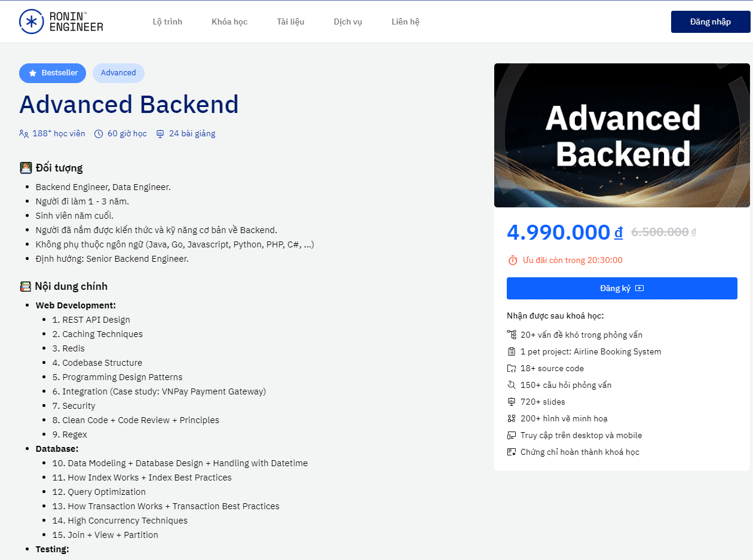Click icon beside 20+ vấn đề khó
753x560 pixels.
(511, 335)
